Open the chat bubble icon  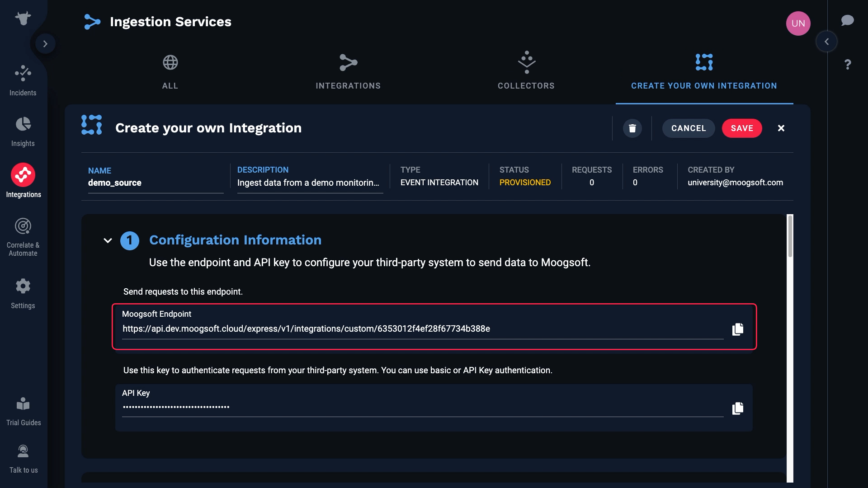[847, 20]
